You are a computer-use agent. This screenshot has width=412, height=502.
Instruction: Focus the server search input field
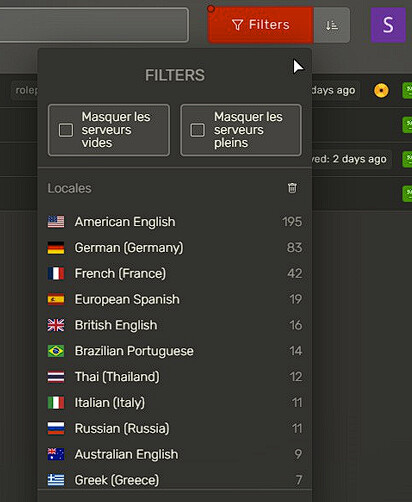tap(94, 25)
